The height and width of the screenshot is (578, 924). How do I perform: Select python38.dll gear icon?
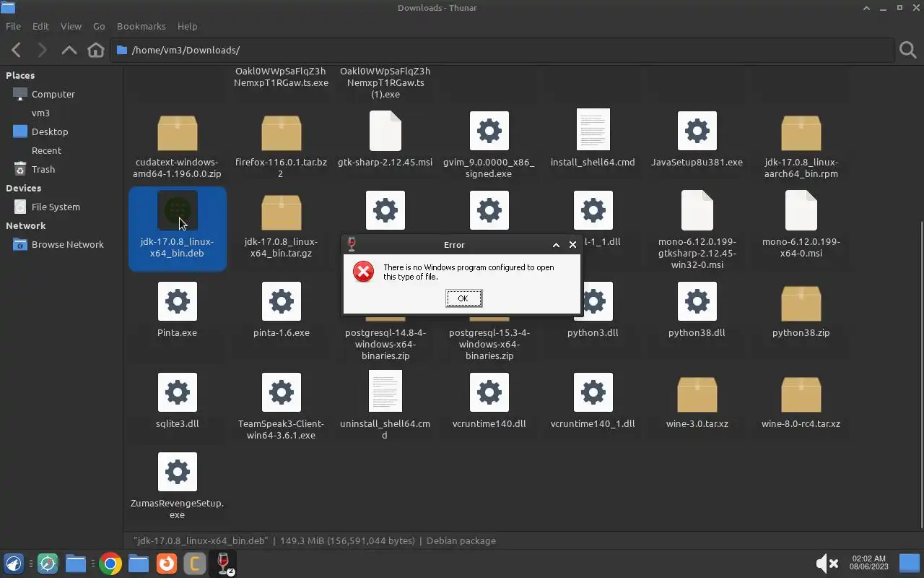point(697,301)
